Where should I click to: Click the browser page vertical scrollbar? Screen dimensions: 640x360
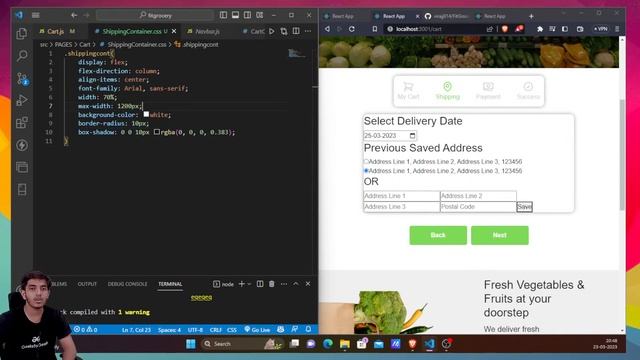[x=622, y=154]
